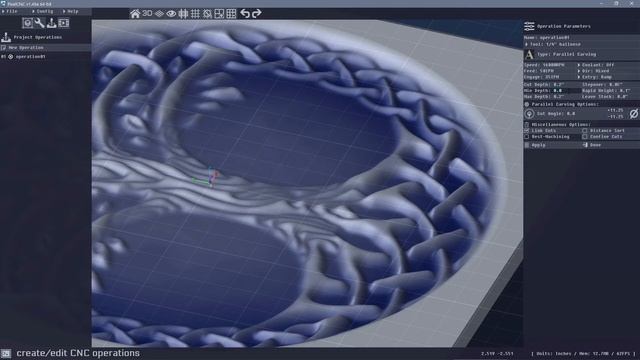The height and width of the screenshot is (360, 640).
Task: Click the zoom-to-fit magnifier toolbar icon
Action: (x=207, y=14)
